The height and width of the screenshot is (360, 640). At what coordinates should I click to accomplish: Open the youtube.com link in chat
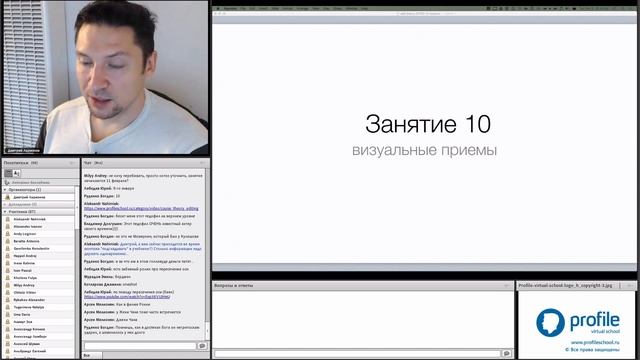(127, 297)
